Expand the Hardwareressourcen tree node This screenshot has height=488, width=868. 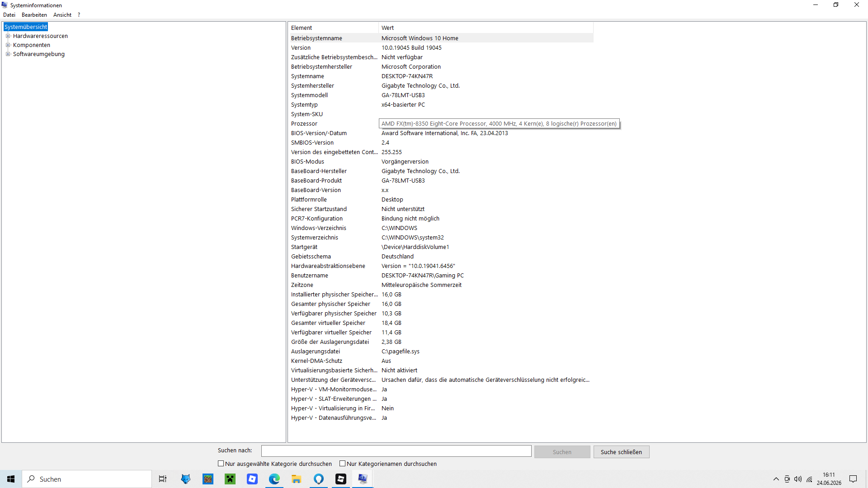coord(8,36)
